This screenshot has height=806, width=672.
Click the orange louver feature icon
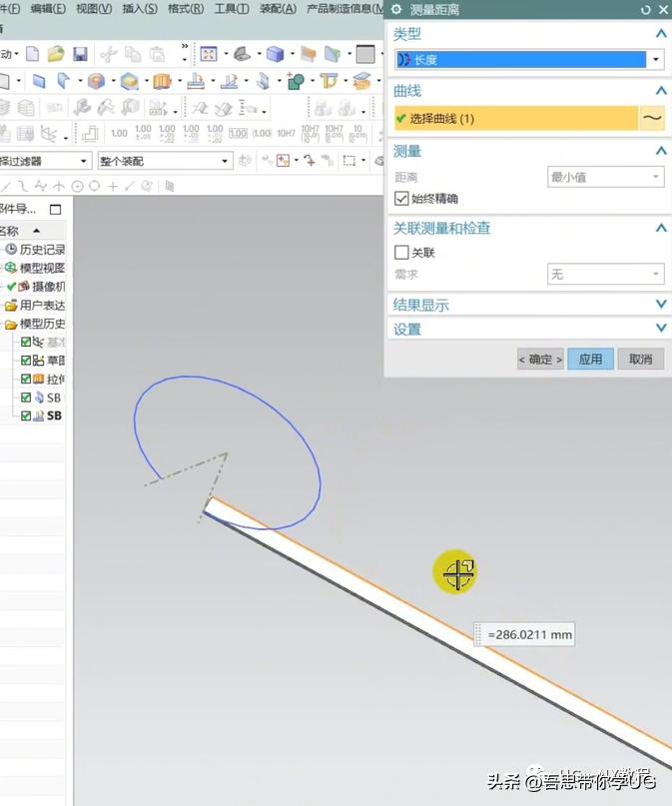pos(162,81)
